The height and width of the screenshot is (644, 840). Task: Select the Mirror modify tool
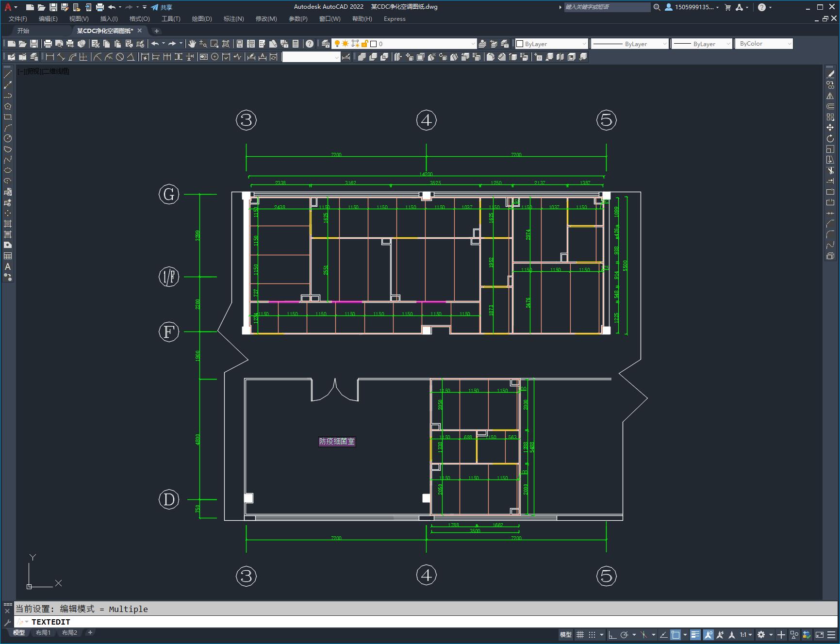point(830,96)
